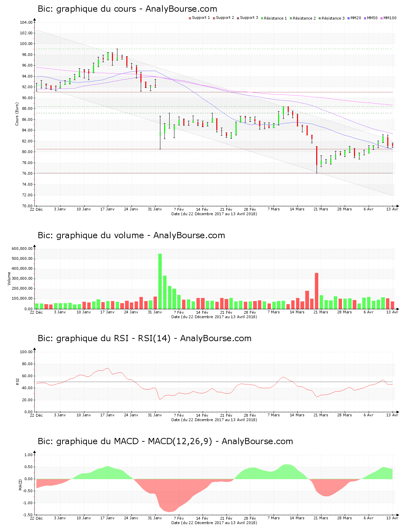Click '22 Déc' date on price chart
The image size is (412, 532).
pos(36,209)
